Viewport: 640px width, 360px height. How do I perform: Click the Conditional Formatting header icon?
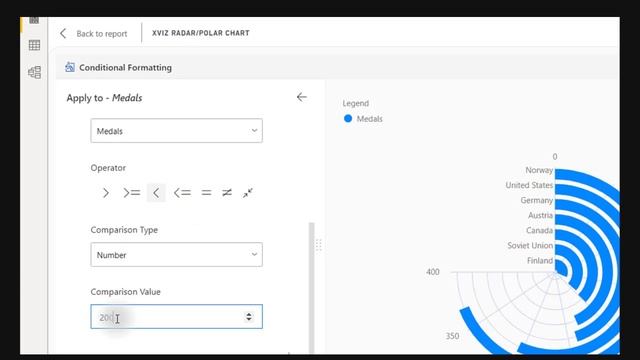click(70, 67)
